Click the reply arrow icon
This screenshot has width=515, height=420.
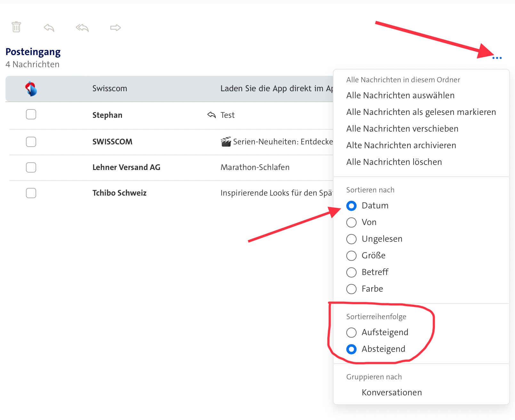(49, 28)
